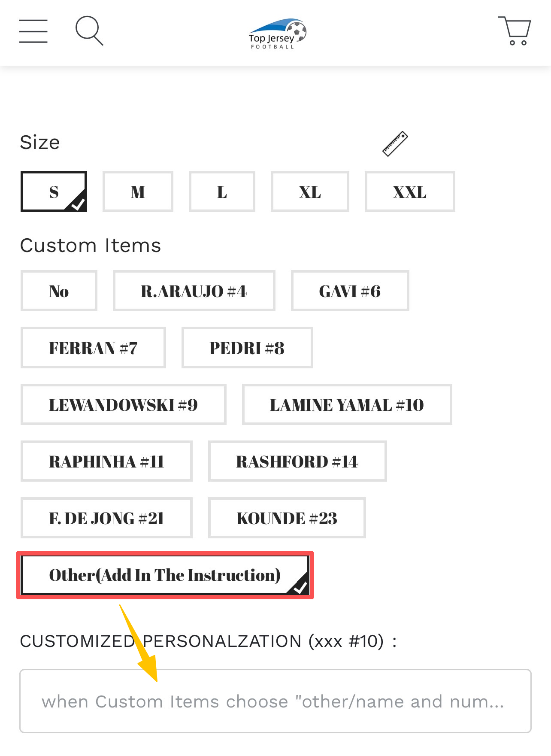Open the size guide ruler icon
The image size is (551, 756).
[395, 144]
